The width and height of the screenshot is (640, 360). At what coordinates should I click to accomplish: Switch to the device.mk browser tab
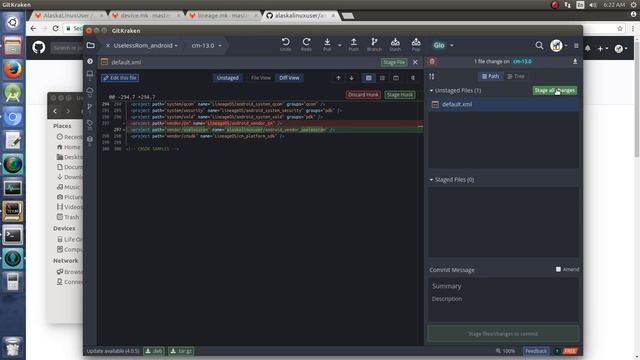pos(144,16)
